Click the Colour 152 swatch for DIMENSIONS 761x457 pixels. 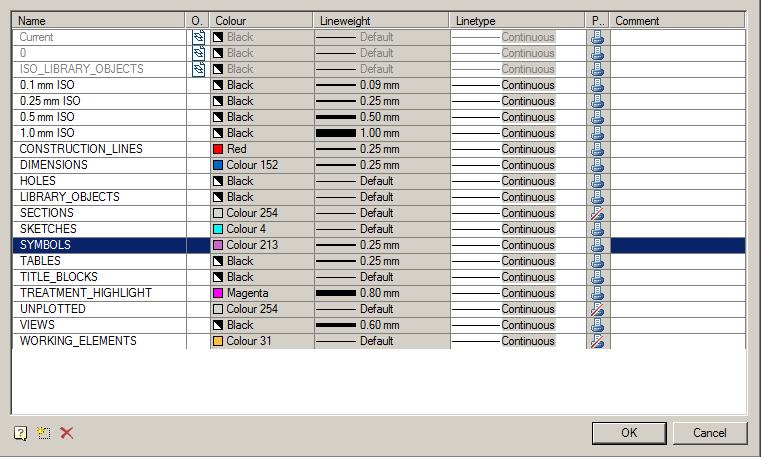click(x=218, y=165)
